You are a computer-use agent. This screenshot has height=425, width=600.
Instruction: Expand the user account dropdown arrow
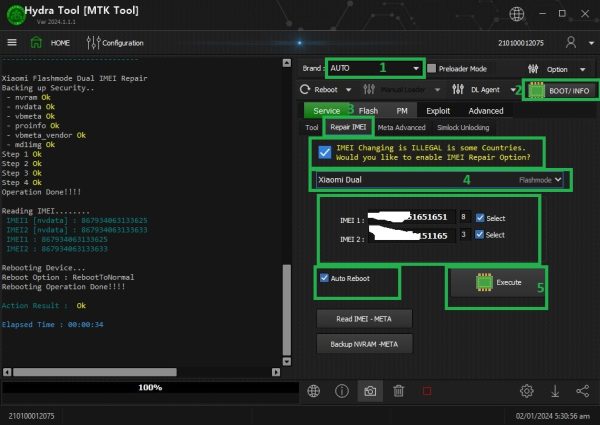pyautogui.click(x=591, y=43)
